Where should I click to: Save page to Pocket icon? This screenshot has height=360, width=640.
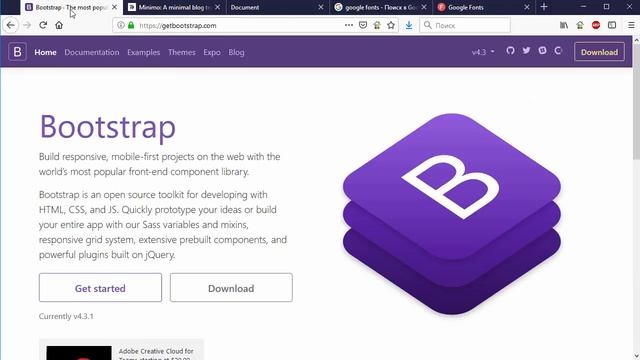pyautogui.click(x=363, y=25)
